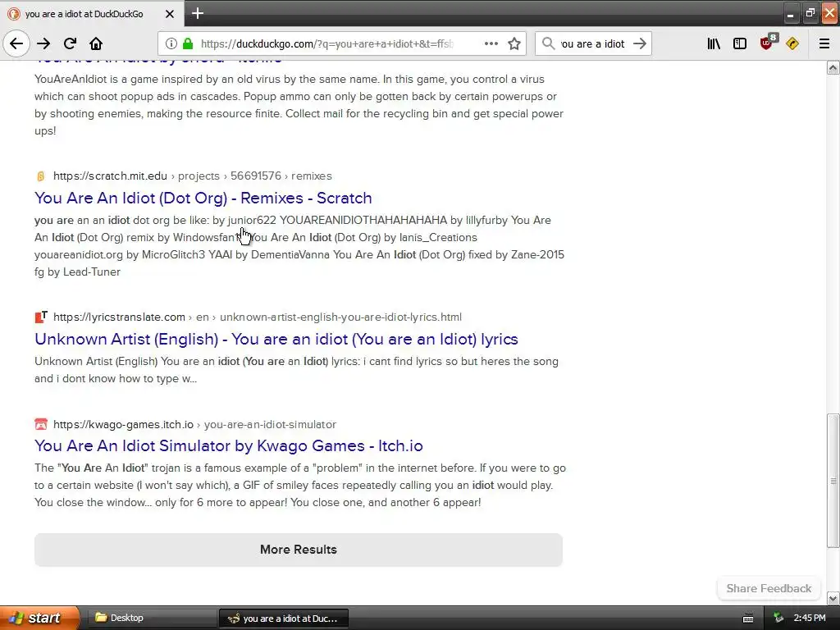This screenshot has width=840, height=630.
Task: Click the kwago-games.itch.io result URL
Action: point(195,424)
